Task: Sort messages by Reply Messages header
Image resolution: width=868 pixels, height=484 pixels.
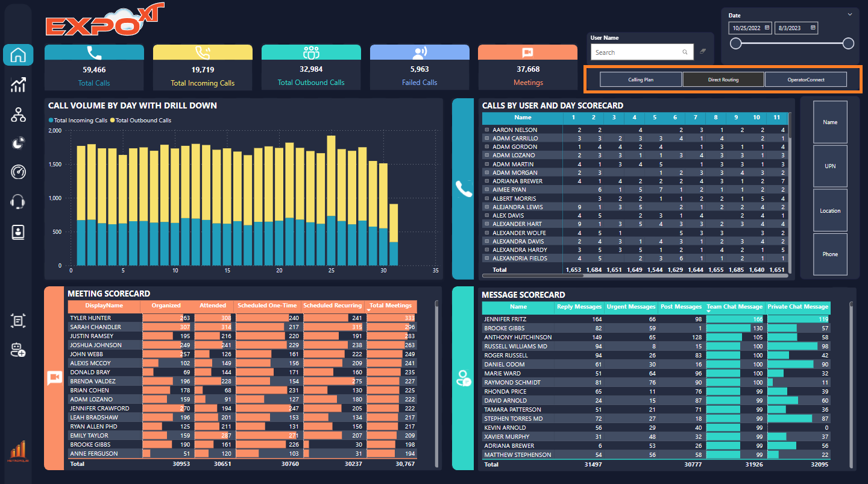Action: pyautogui.click(x=579, y=307)
